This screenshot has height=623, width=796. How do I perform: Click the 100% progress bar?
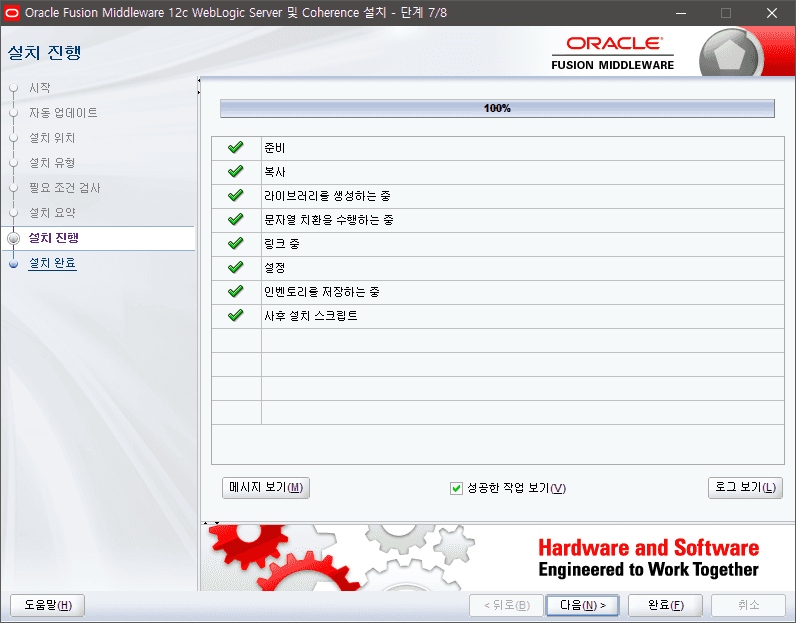[497, 108]
